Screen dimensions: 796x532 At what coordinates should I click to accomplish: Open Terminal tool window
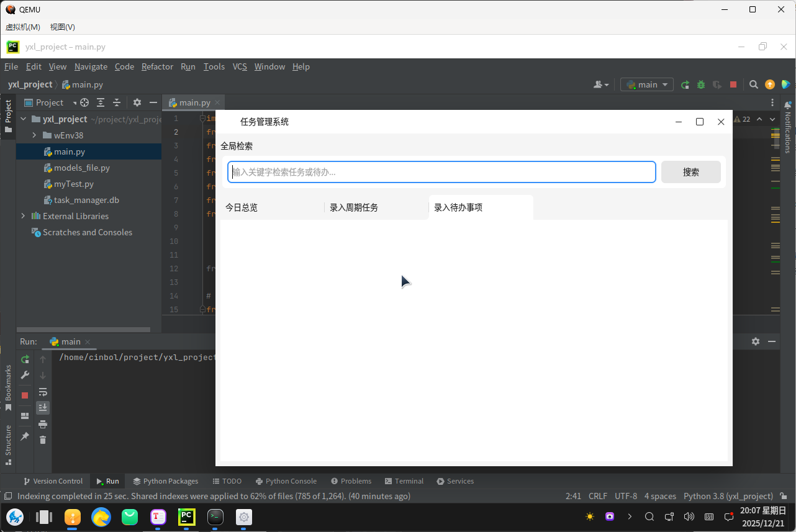click(x=404, y=481)
